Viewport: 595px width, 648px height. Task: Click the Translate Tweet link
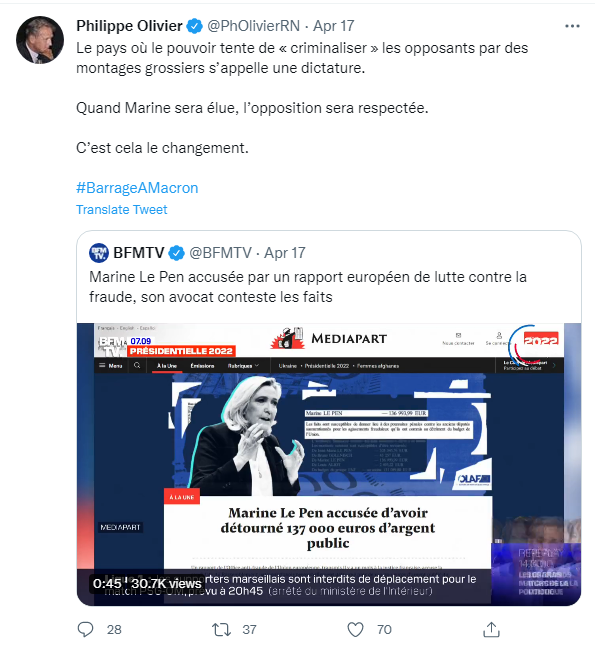[121, 210]
